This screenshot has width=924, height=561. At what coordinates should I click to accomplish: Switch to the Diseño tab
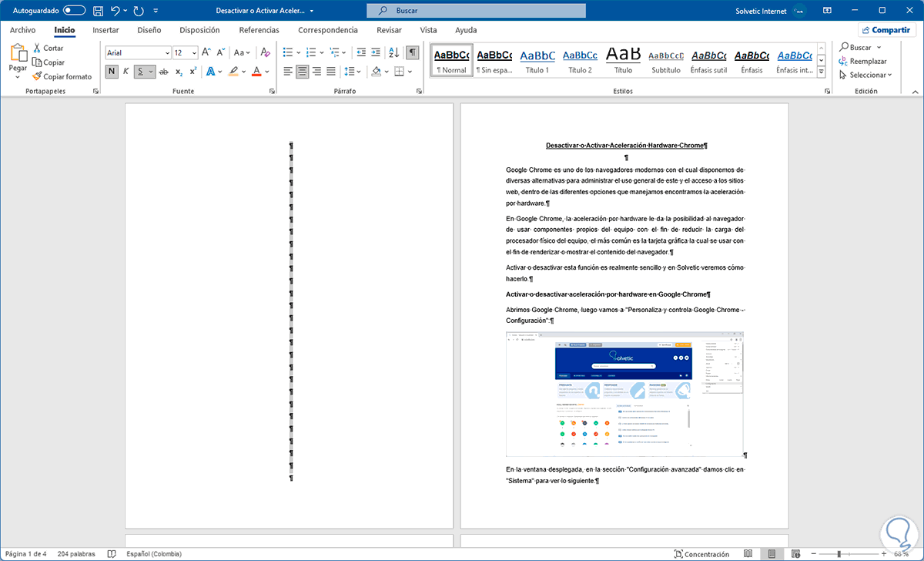[149, 30]
